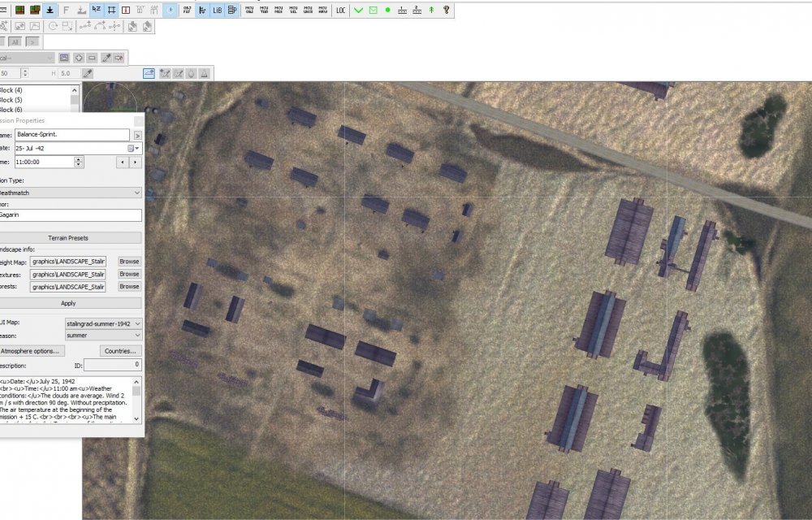Image resolution: width=812 pixels, height=520 pixels.
Task: Step time back with left arrow button
Action: click(123, 162)
